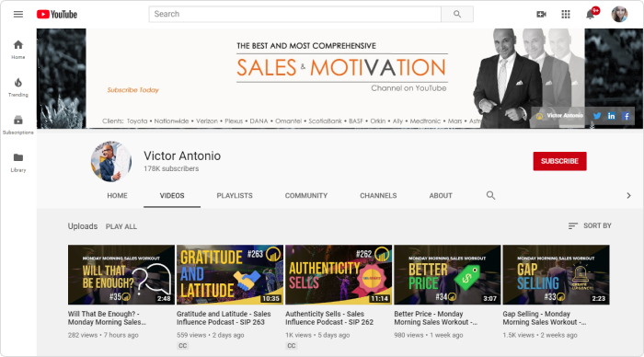Click 980 views 1 week ago text
The image size is (644, 357).
click(429, 335)
